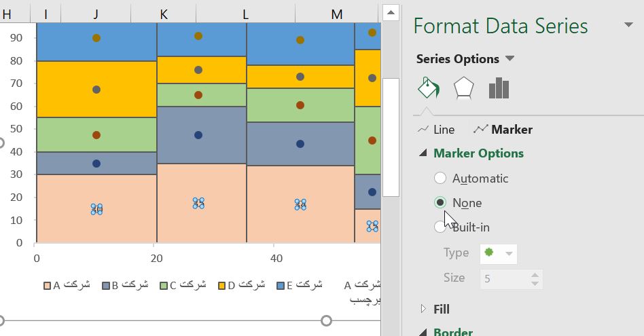
Task: Open the Series Options dropdown
Action: point(509,58)
